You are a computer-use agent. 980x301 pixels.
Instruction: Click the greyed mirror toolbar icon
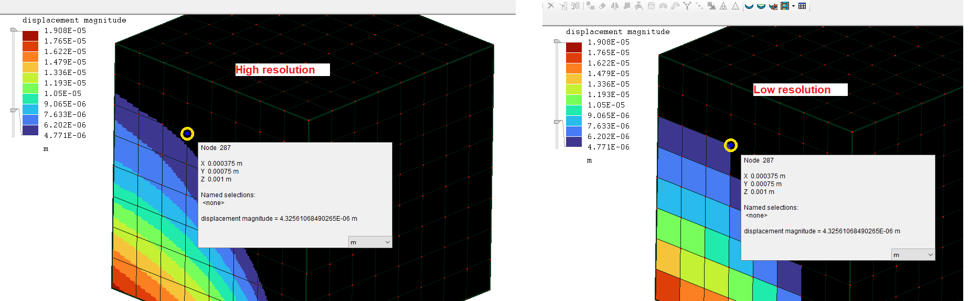[615, 6]
